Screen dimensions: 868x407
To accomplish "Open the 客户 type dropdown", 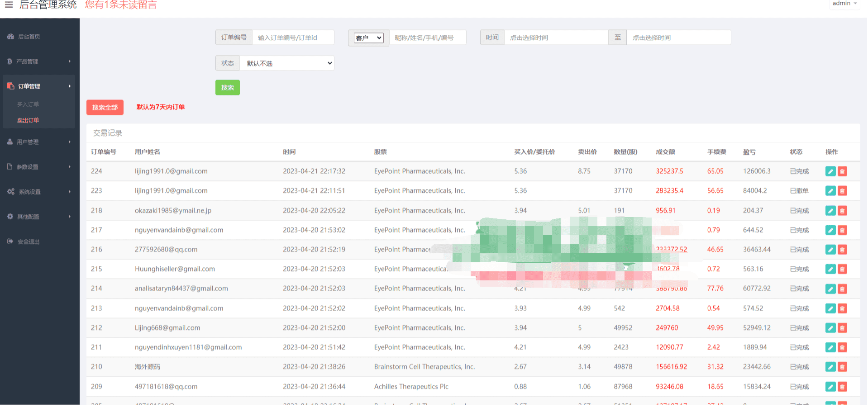I will [x=368, y=38].
